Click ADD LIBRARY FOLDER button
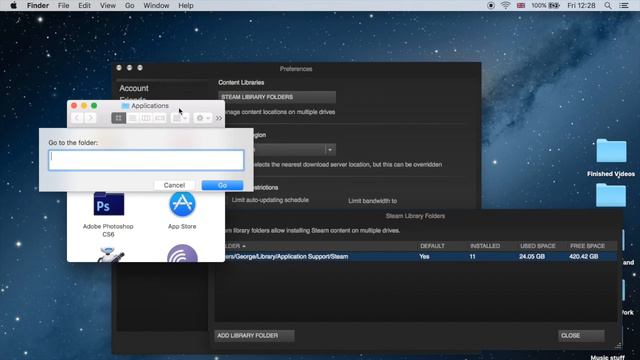Screen dimensions: 640x360 [254, 336]
